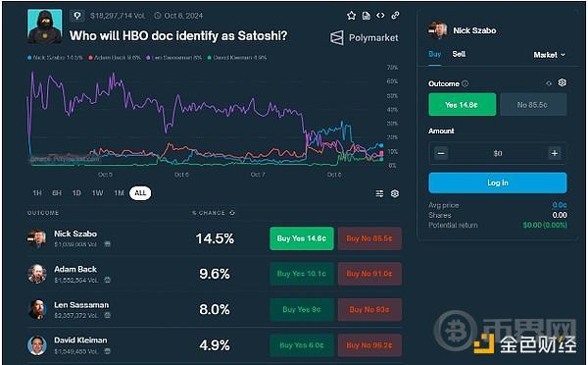Select No 85.5¢ outcome

point(532,105)
